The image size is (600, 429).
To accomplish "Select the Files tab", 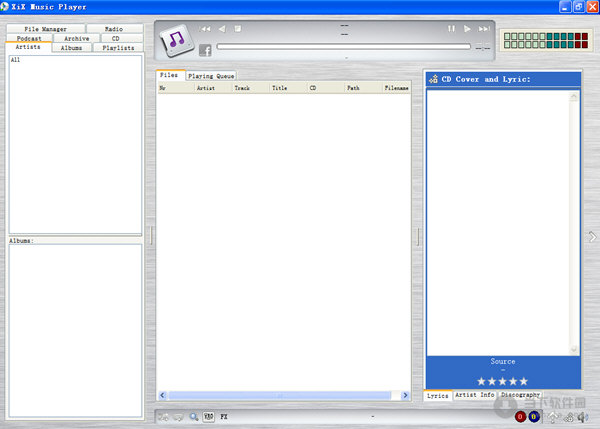I will (x=169, y=75).
